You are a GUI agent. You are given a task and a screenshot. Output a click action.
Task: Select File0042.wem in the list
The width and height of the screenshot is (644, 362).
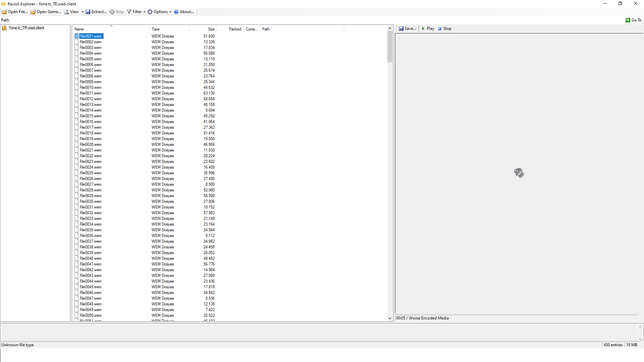coord(91,270)
